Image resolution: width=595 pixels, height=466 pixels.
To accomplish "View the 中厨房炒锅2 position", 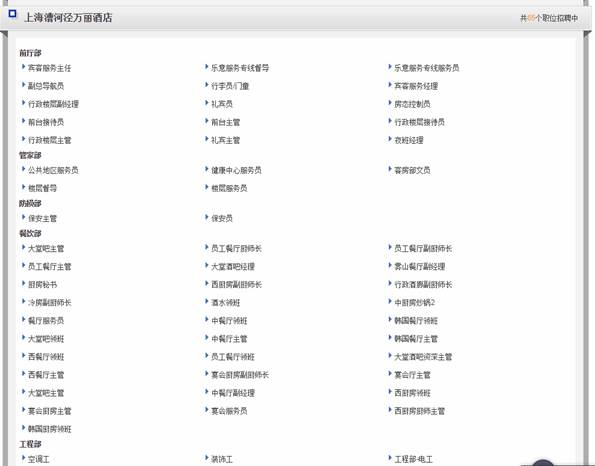I will (x=415, y=303).
